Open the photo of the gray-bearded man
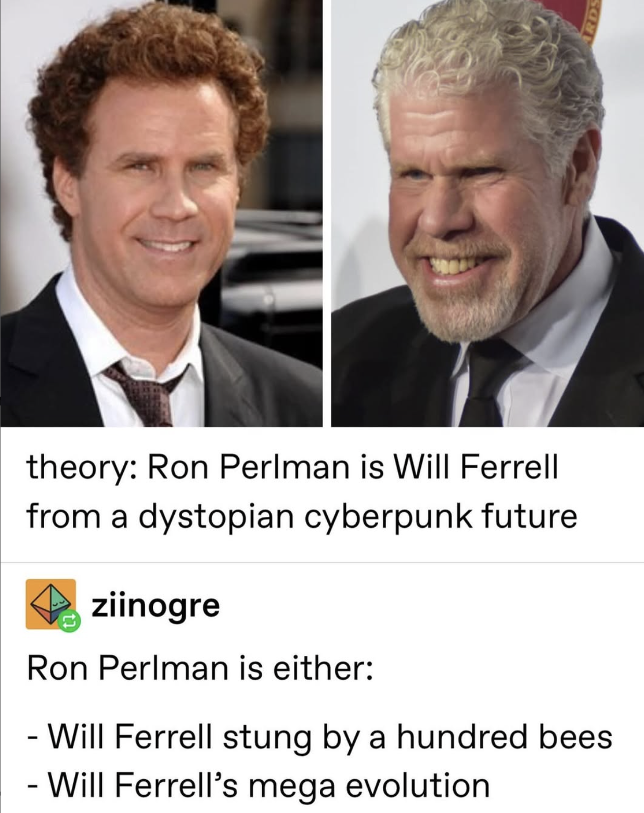The width and height of the screenshot is (644, 813). (487, 213)
